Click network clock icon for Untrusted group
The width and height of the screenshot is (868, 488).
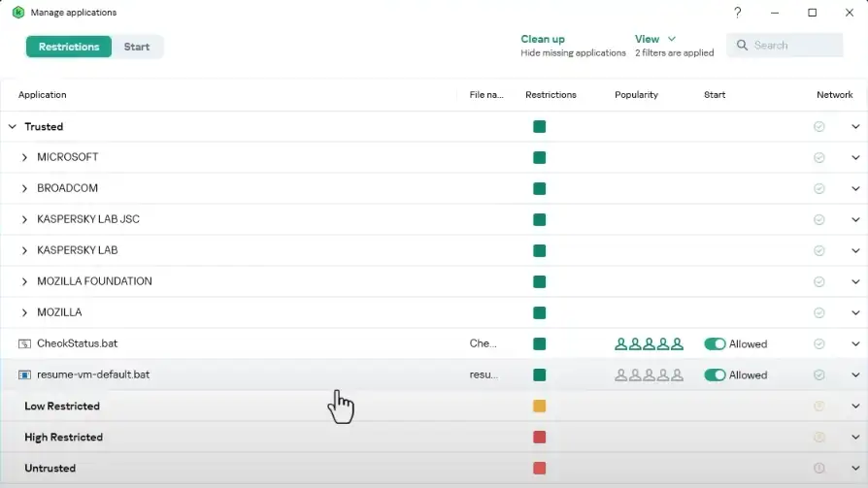(x=818, y=469)
